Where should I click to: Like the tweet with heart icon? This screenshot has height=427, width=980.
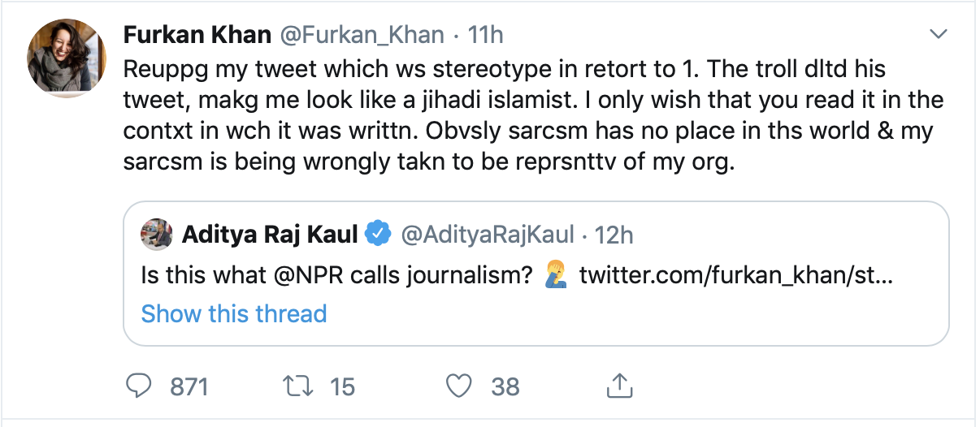(x=460, y=386)
